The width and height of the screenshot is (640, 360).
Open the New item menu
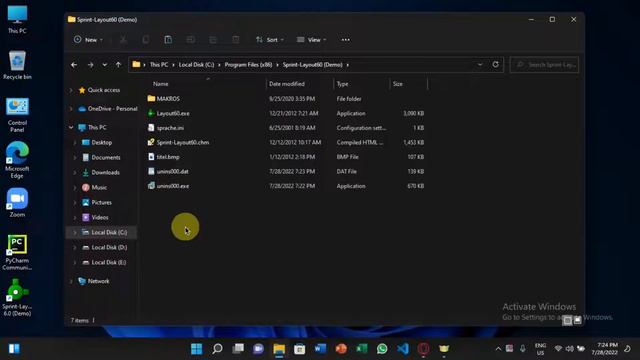pyautogui.click(x=88, y=40)
